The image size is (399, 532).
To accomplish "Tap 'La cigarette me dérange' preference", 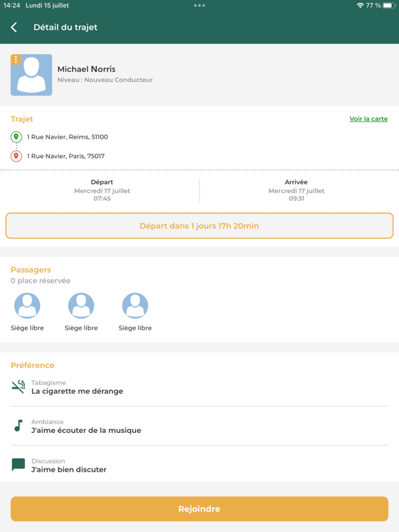I will click(x=77, y=391).
